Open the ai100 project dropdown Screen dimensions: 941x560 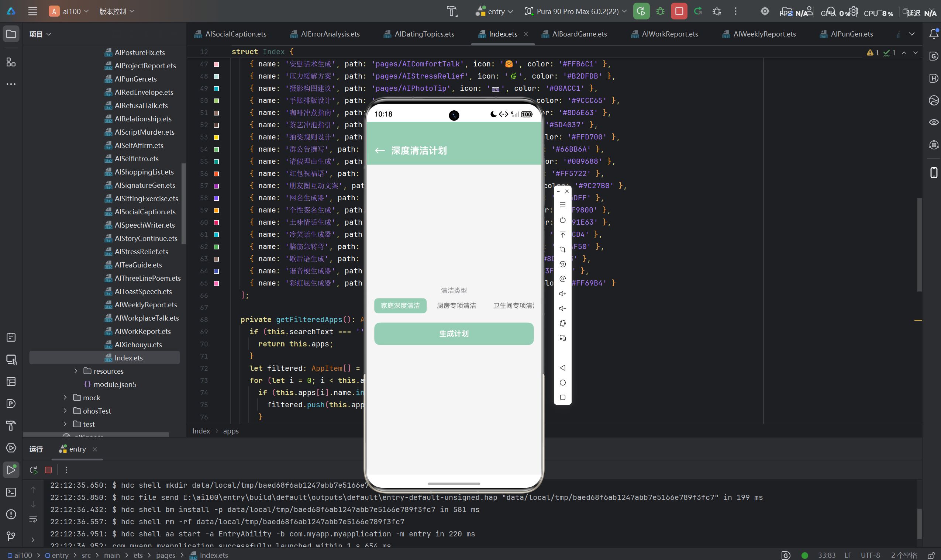tap(69, 11)
